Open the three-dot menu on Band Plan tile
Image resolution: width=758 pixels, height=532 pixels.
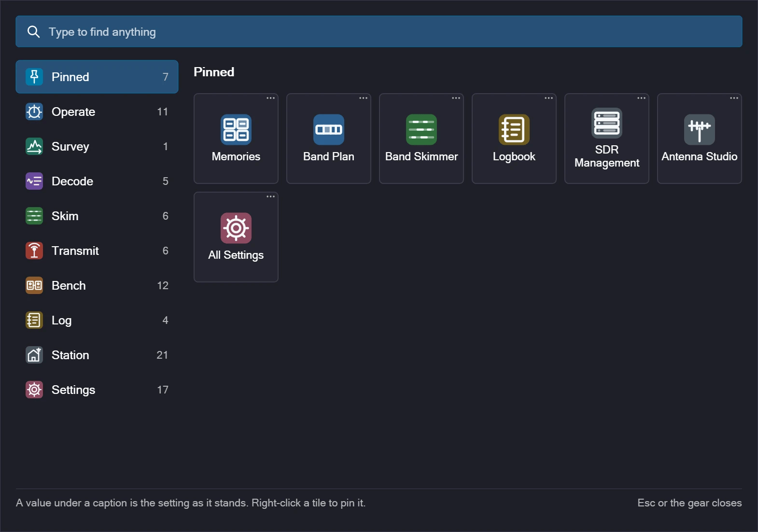364,98
